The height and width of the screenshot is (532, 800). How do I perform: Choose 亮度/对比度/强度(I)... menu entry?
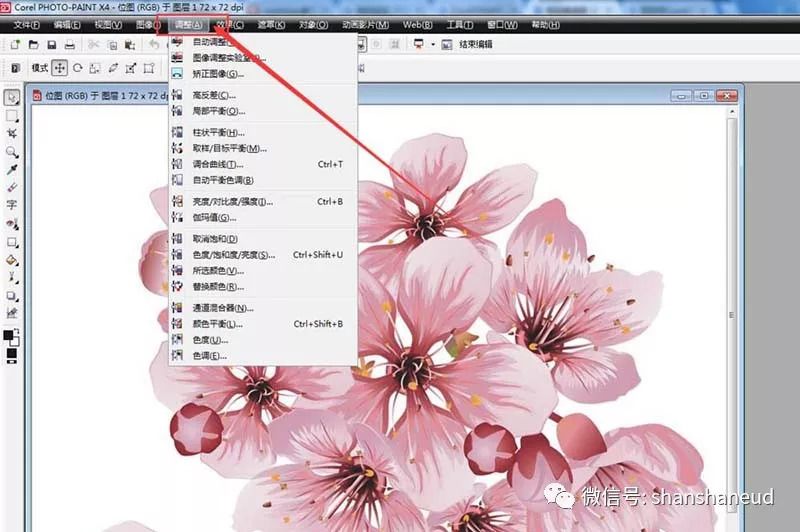(263, 201)
